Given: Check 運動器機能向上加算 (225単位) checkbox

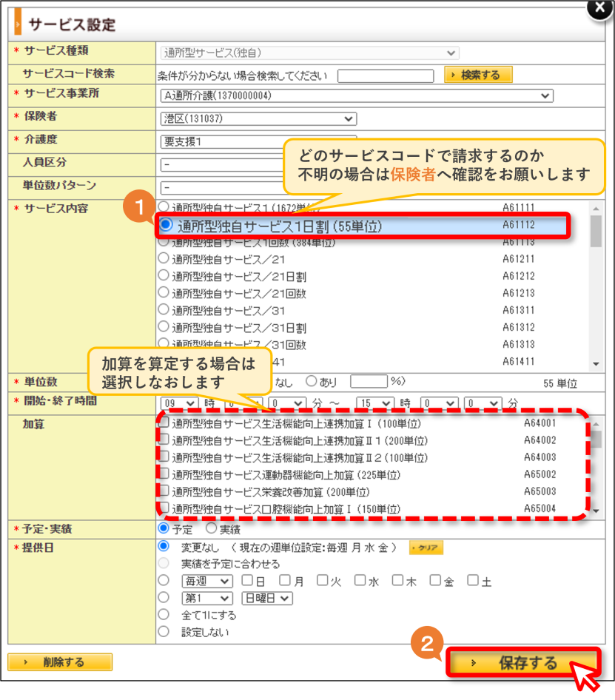Looking at the screenshot, I should pos(164,474).
